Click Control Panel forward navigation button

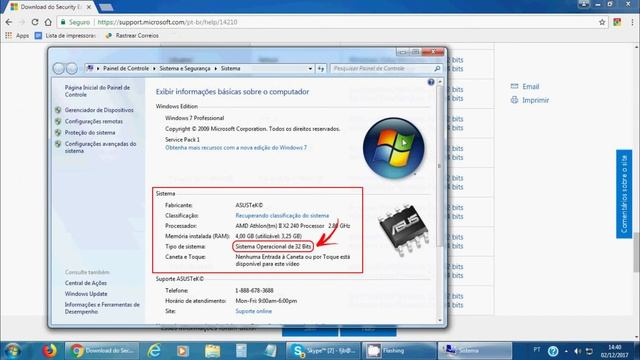coord(72,69)
